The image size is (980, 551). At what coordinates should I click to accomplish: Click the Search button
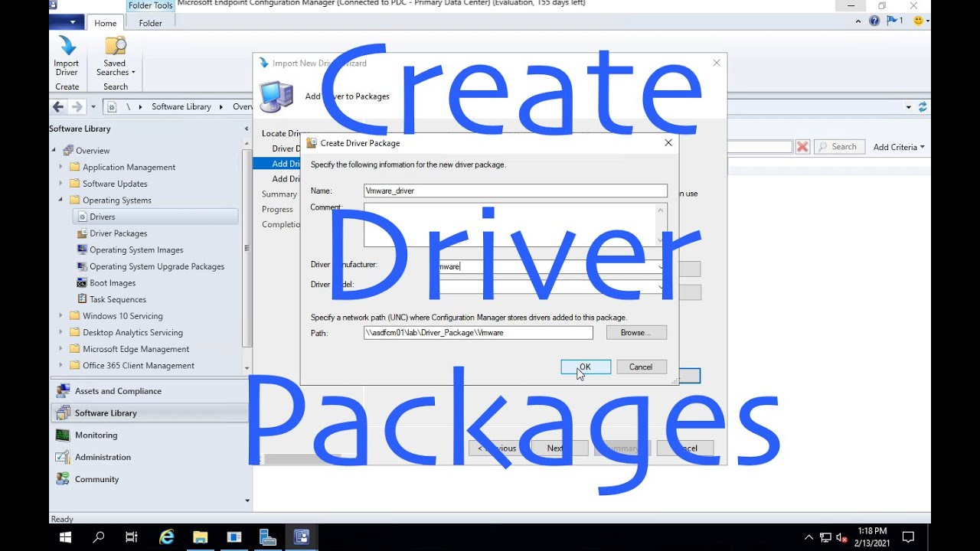[x=839, y=147]
